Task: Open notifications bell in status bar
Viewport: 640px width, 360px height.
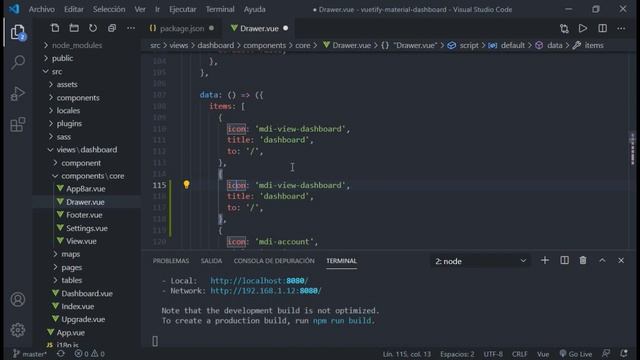Action: 624,353
